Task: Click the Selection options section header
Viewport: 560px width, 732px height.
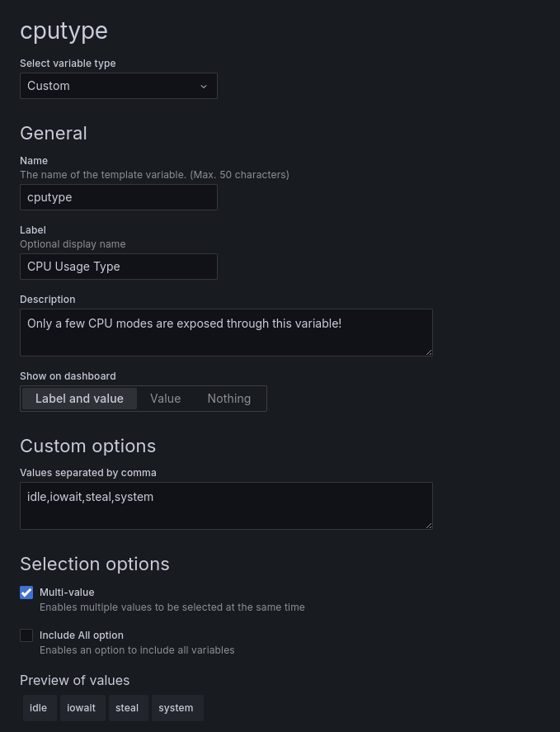Action: point(94,564)
